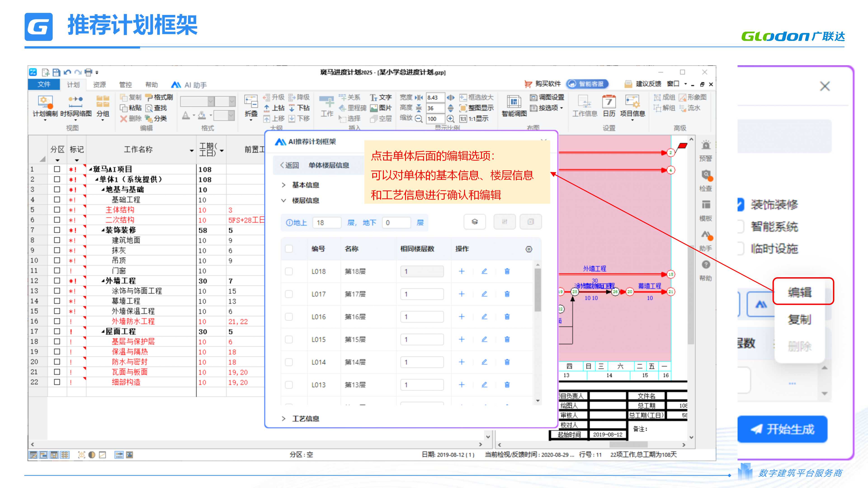Screen dimensions: 868x488
Task: Insert 图片 picture icon
Action: [x=381, y=108]
